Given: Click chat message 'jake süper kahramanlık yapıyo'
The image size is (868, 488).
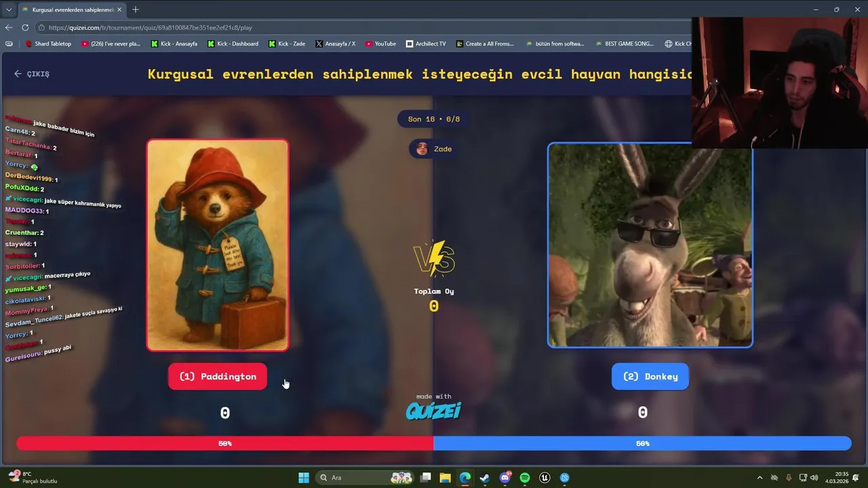Looking at the screenshot, I should pos(82,202).
